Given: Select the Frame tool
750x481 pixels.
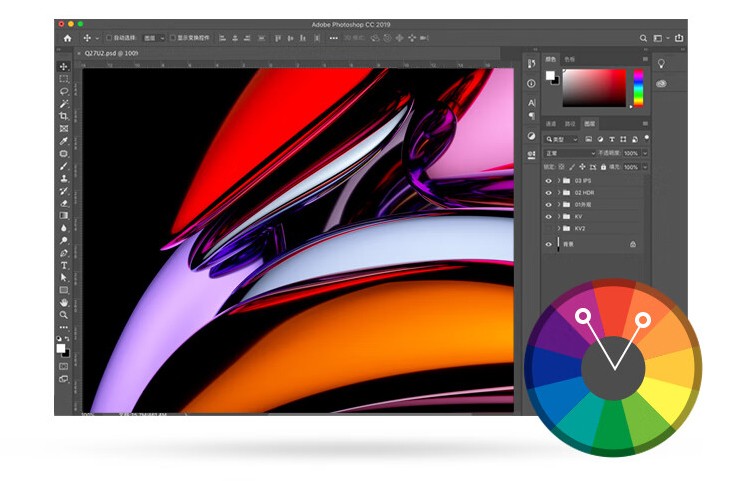Looking at the screenshot, I should tap(64, 129).
